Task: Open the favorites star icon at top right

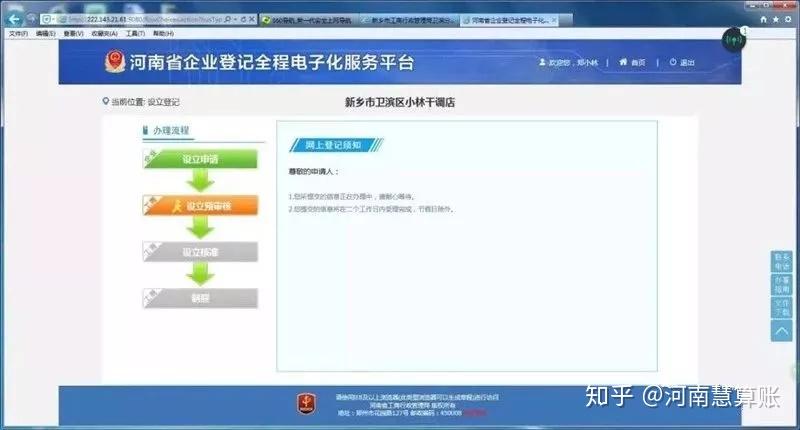Action: click(776, 19)
